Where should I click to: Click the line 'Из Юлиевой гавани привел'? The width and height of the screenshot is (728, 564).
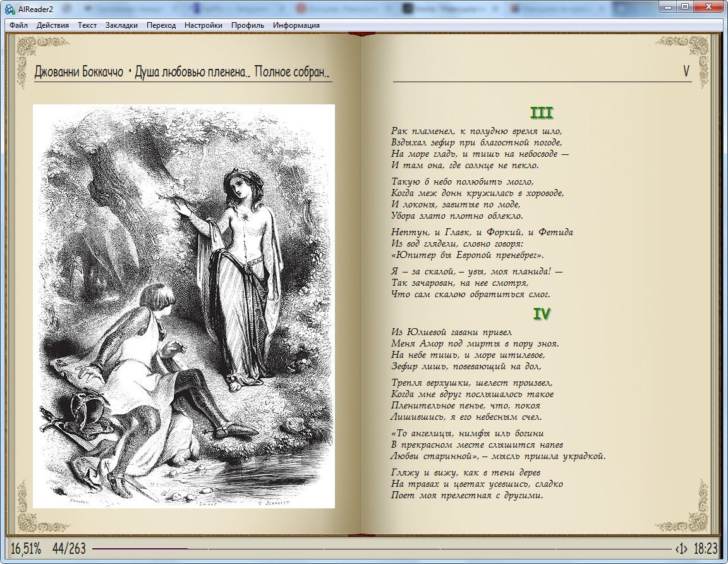(x=451, y=332)
